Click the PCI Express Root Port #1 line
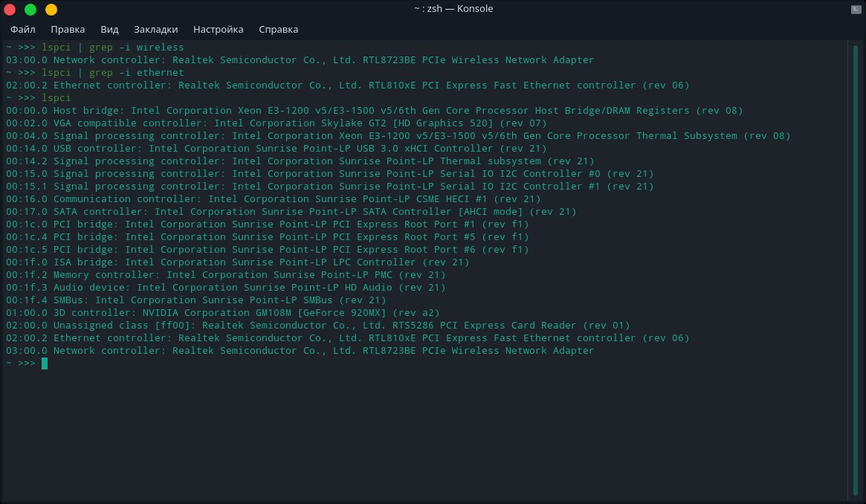Viewport: 866px width, 504px height. pos(268,224)
